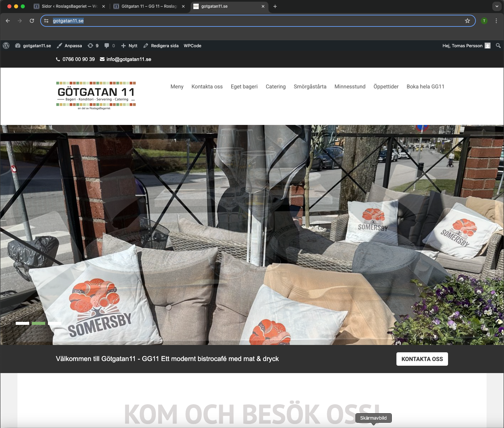Click the Götgatan 11 logo
This screenshot has width=504, height=428.
pos(96,96)
